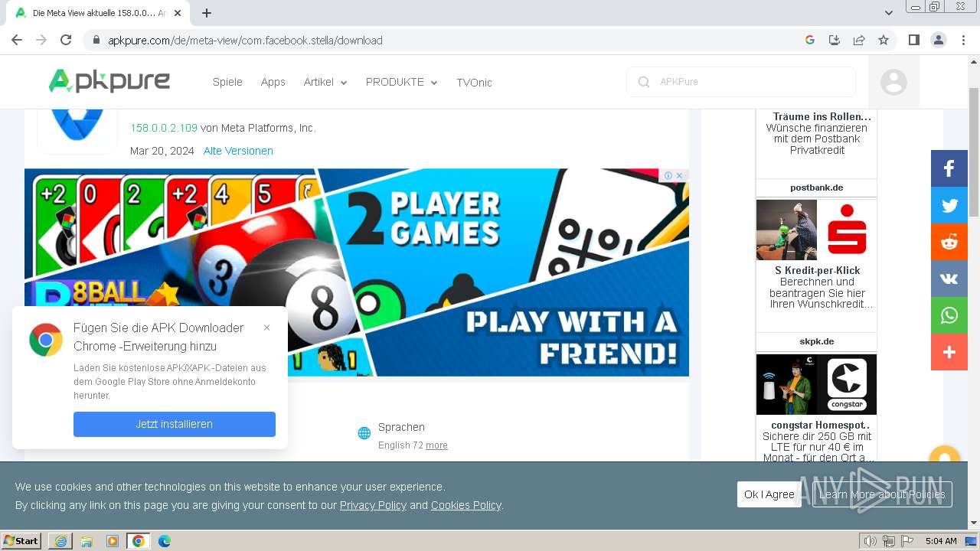Viewport: 980px width, 551px height.
Task: Open the Spiele menu item
Action: 227,82
